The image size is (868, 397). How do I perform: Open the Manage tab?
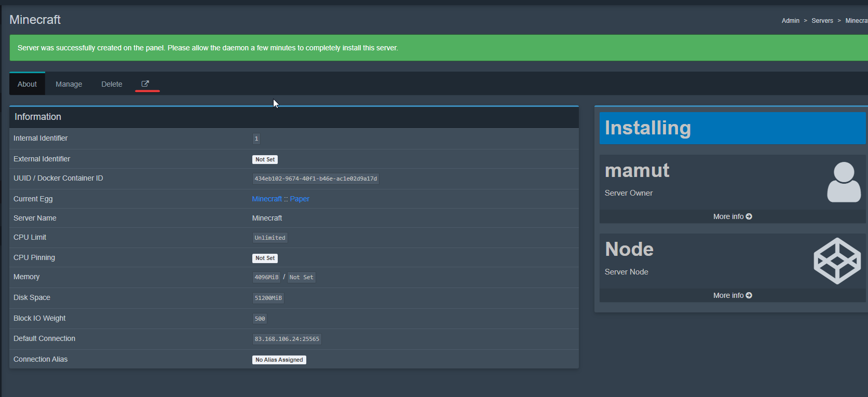point(69,84)
